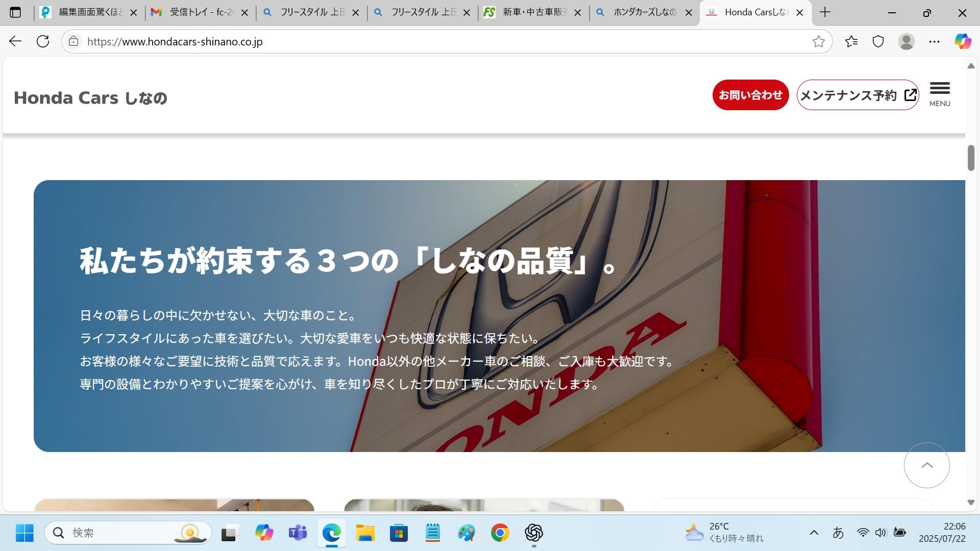Reload the page with refresh icon
980x551 pixels.
(43, 41)
